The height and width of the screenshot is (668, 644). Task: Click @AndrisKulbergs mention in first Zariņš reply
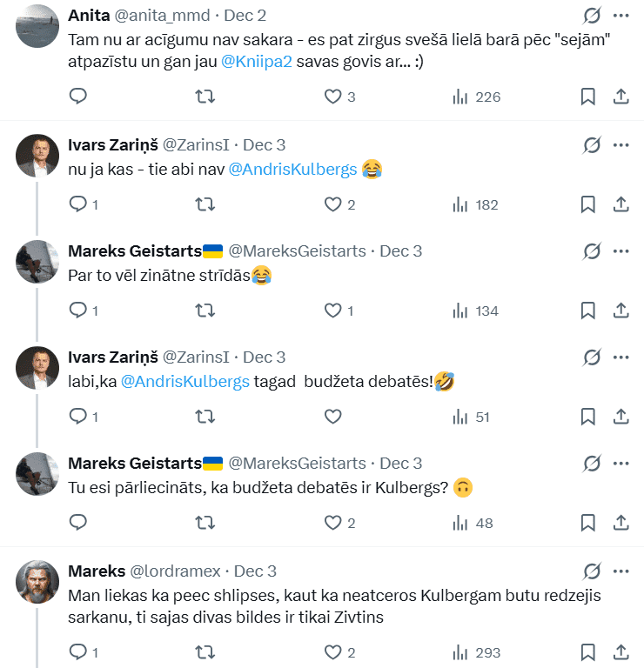(292, 170)
